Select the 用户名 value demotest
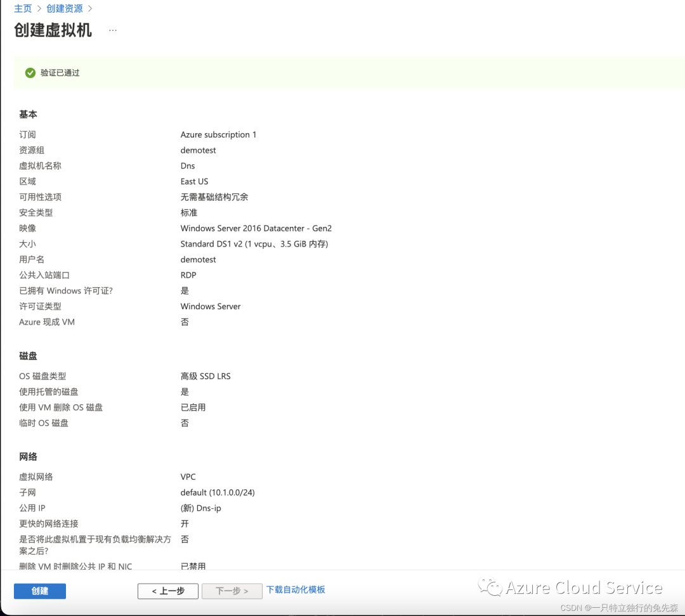Image resolution: width=685 pixels, height=616 pixels. [199, 259]
